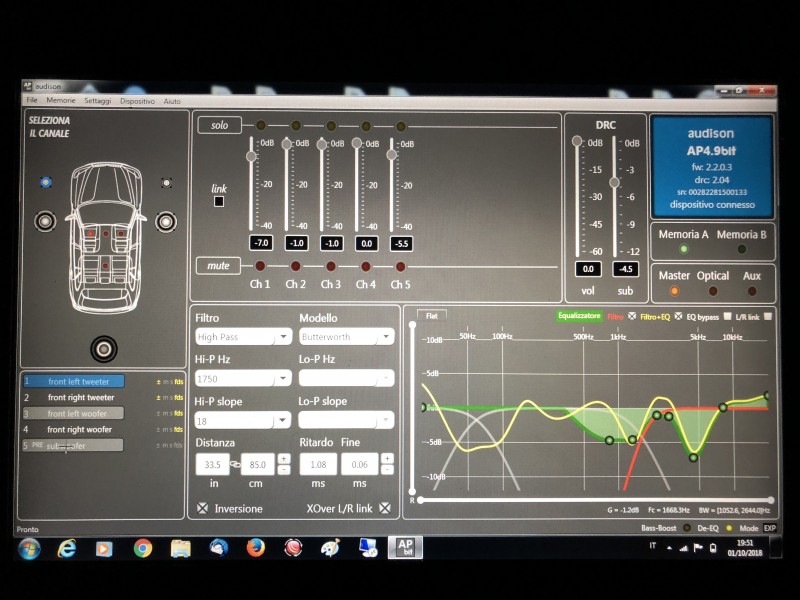
Task: Select the front left woofer speaker icon
Action: (45, 221)
